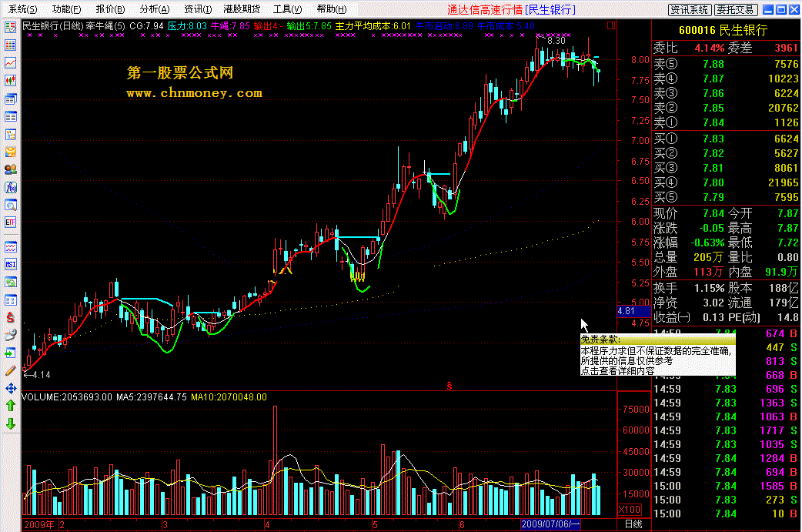Open the multi-window grid layout icon
This screenshot has width=802, height=532.
[10, 299]
